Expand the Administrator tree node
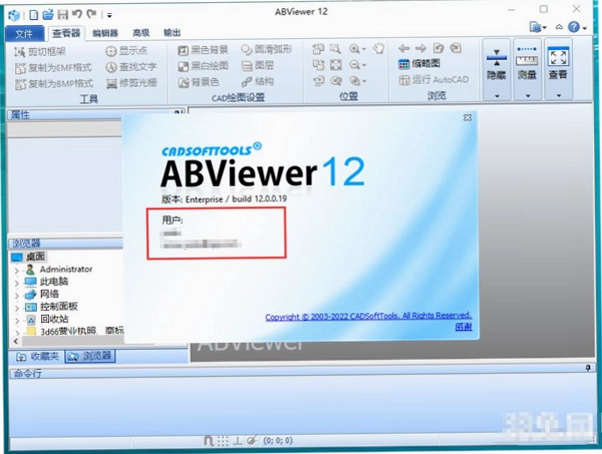The height and width of the screenshot is (454, 602). point(17,271)
